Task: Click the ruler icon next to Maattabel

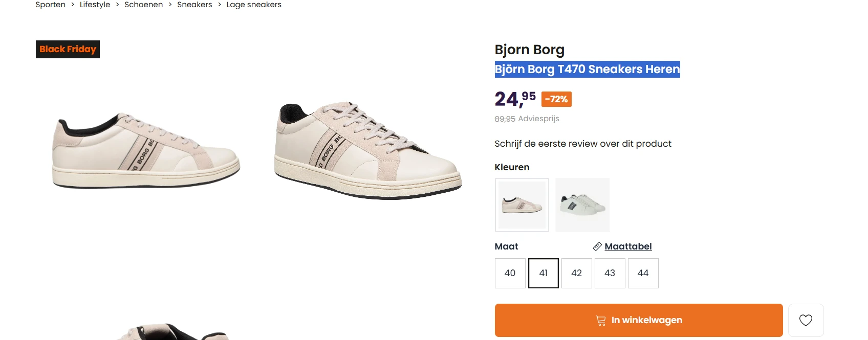Action: pos(597,246)
